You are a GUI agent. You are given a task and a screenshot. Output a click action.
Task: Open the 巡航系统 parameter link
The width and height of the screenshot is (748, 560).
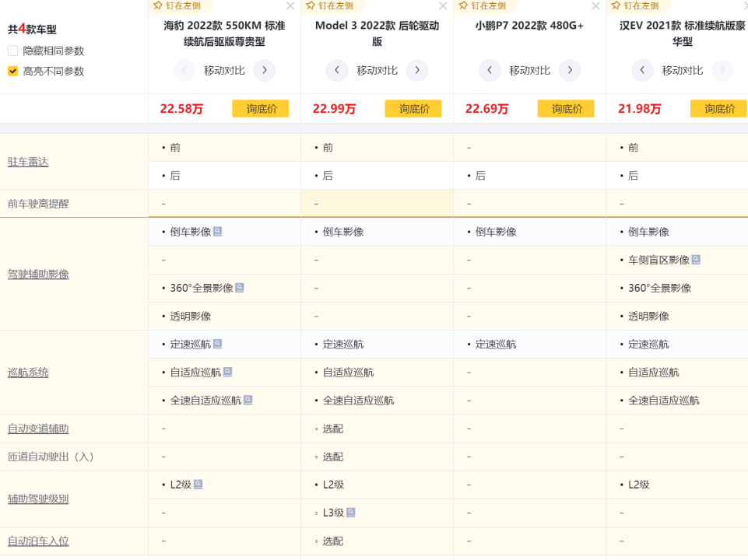click(28, 373)
